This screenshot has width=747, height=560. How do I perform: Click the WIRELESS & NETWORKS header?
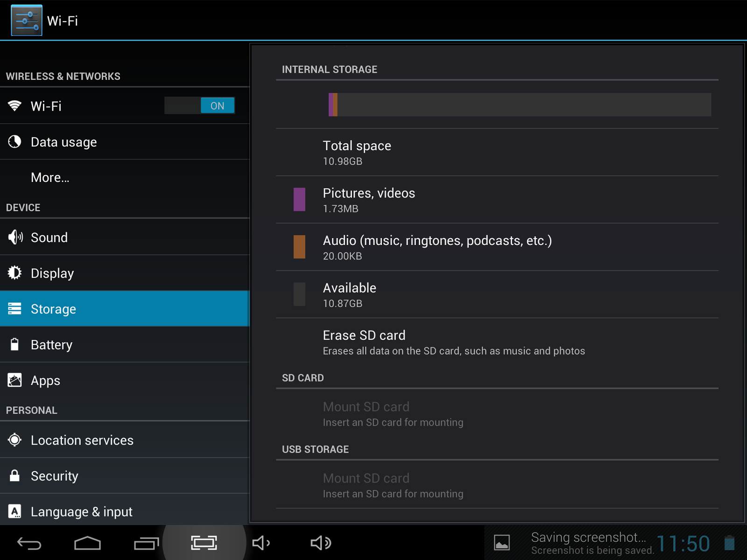[63, 77]
